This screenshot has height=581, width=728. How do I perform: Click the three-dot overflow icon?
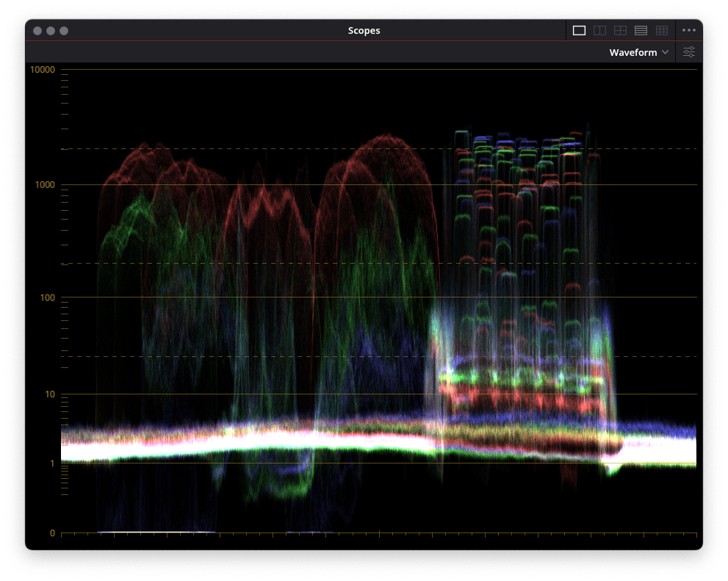689,30
